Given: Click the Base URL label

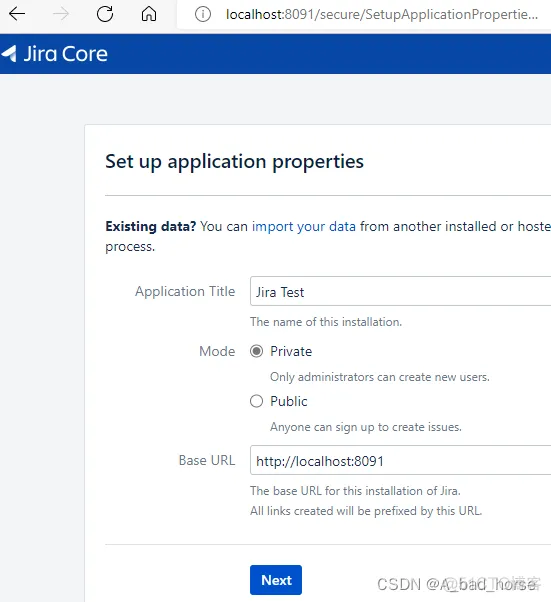Looking at the screenshot, I should (x=207, y=460).
